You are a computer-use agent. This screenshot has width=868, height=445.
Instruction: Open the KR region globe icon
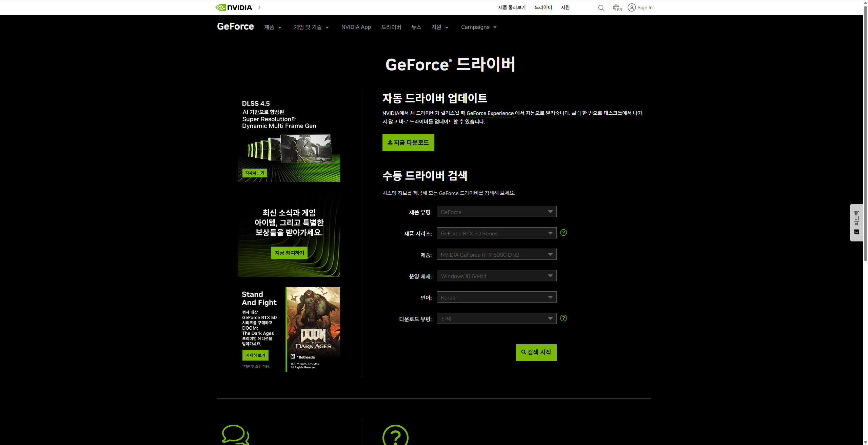[617, 7]
